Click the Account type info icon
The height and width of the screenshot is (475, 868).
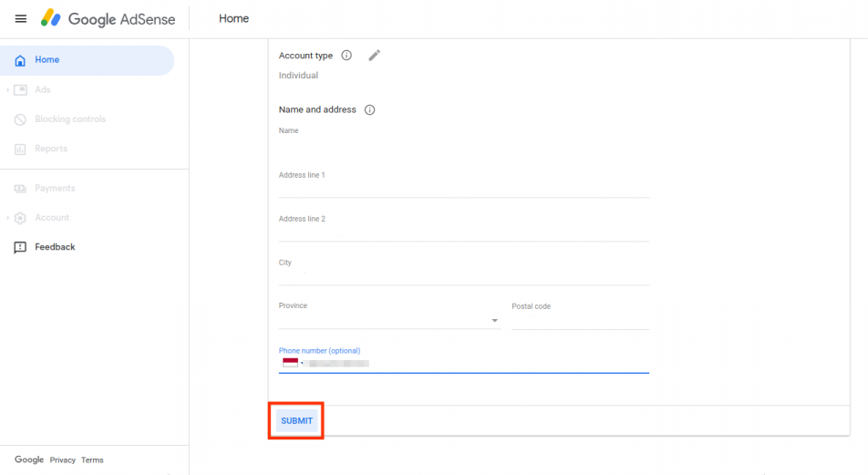pyautogui.click(x=346, y=56)
